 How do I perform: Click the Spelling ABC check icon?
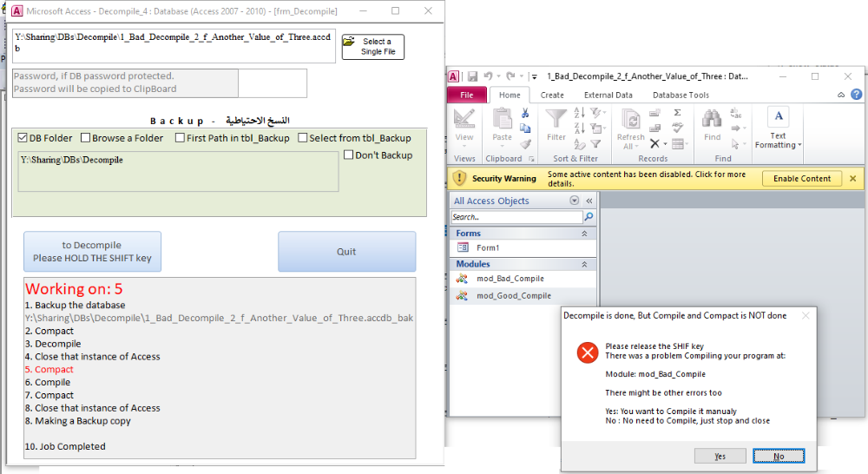[678, 128]
